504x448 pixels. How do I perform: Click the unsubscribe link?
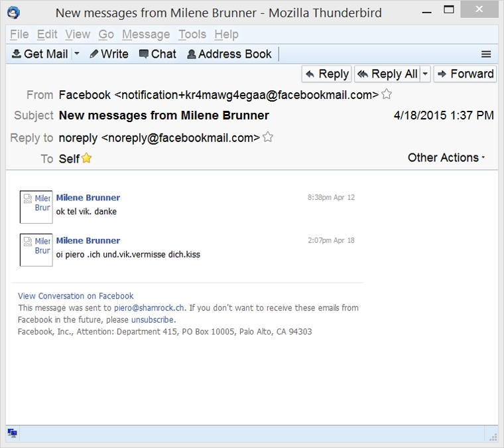(x=153, y=319)
